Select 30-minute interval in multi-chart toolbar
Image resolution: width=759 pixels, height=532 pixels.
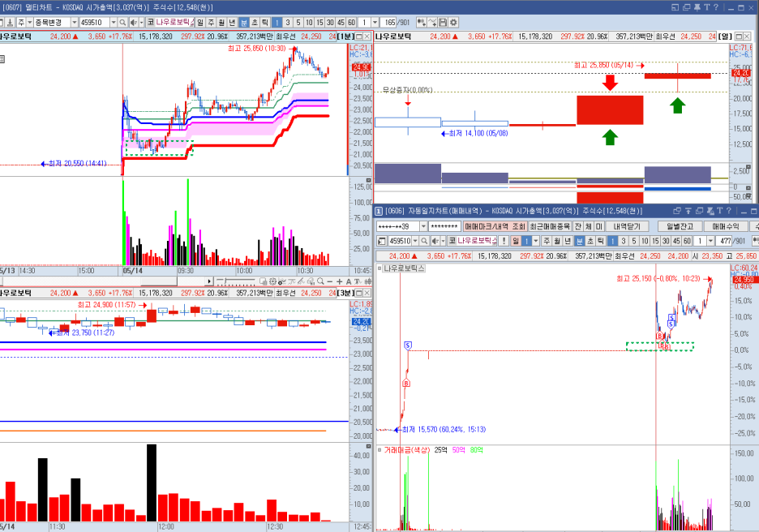pyautogui.click(x=330, y=22)
